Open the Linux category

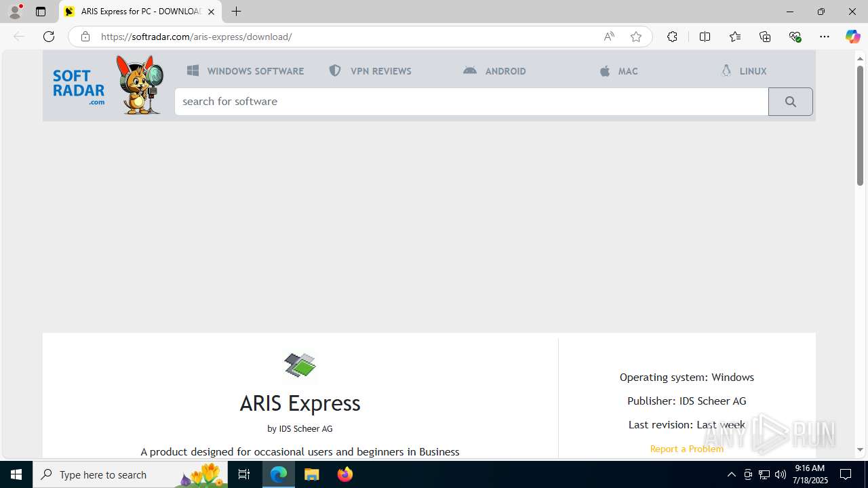(x=744, y=70)
